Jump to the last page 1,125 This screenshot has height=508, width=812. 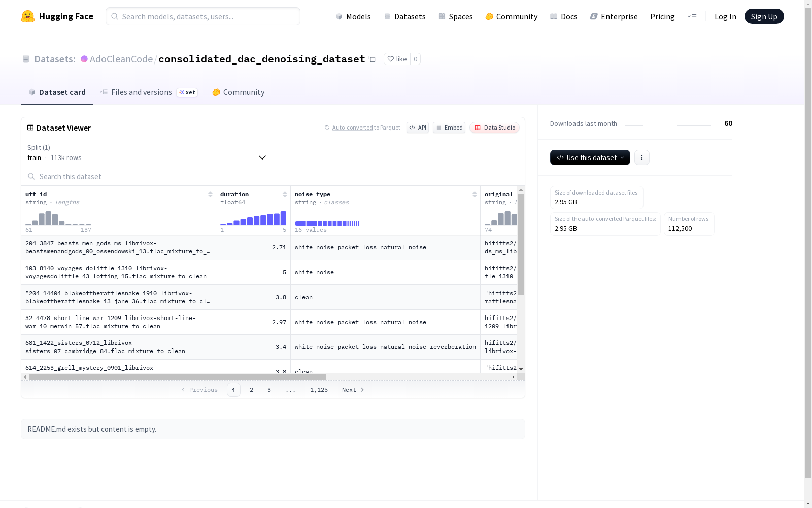[319, 390]
